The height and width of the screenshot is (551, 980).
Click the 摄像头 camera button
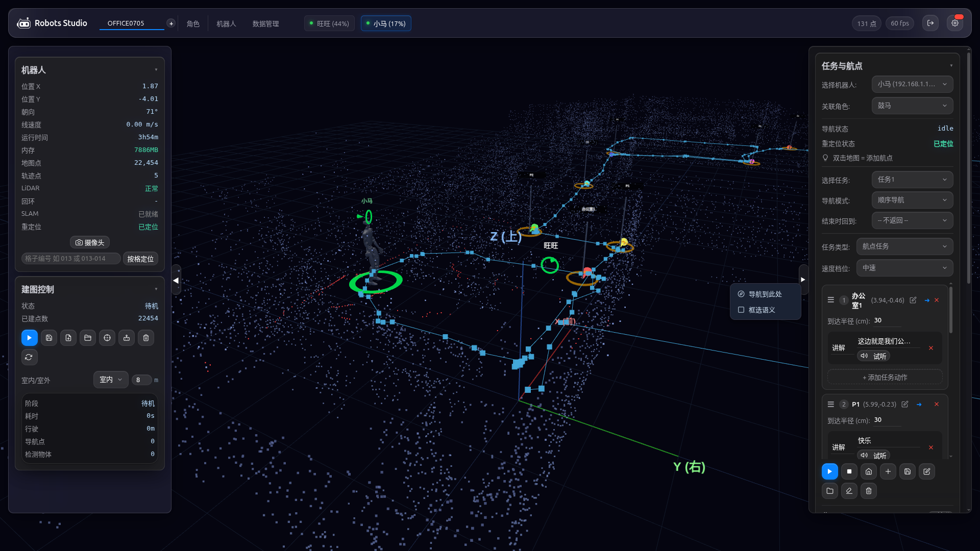point(90,243)
